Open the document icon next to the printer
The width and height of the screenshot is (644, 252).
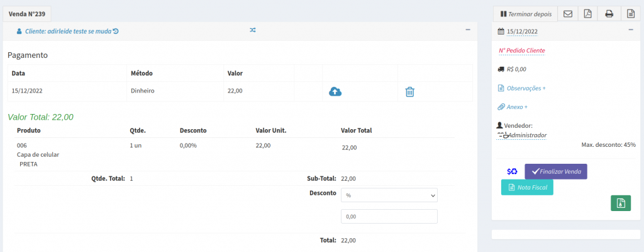(x=630, y=14)
